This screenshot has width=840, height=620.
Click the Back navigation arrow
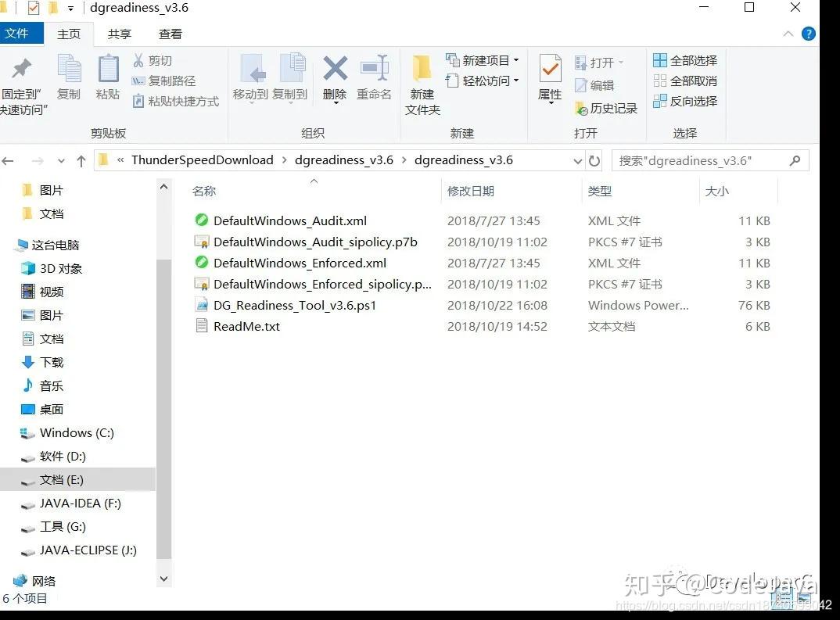[8, 160]
